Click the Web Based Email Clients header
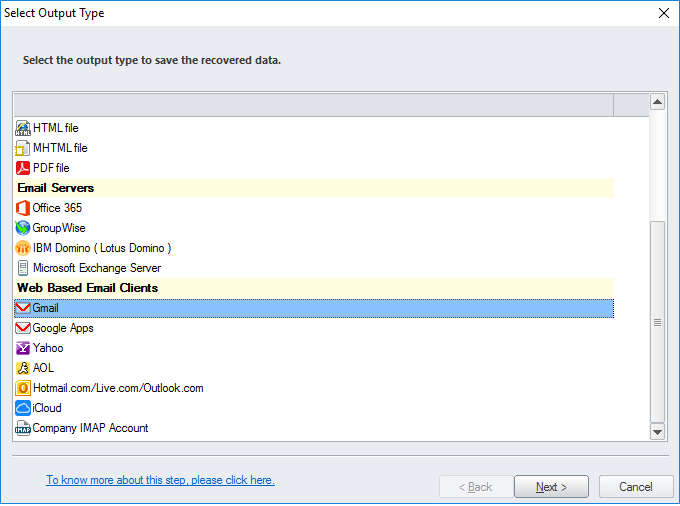The image size is (680, 506). pos(314,288)
